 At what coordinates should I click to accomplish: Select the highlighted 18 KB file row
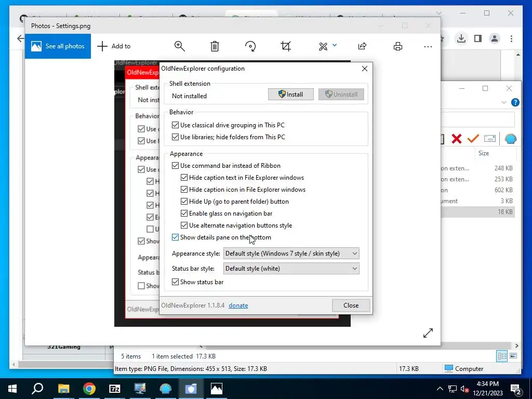tap(477, 212)
